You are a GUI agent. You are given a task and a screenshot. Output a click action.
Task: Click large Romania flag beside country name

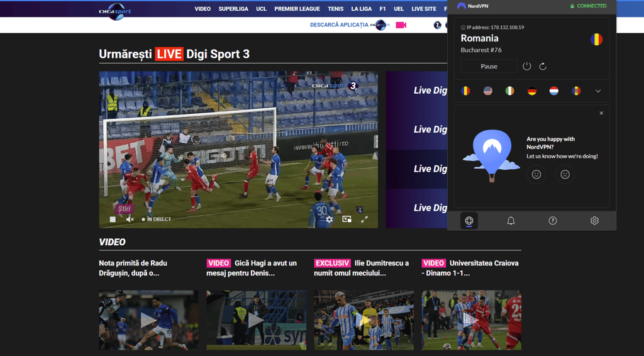coord(596,40)
